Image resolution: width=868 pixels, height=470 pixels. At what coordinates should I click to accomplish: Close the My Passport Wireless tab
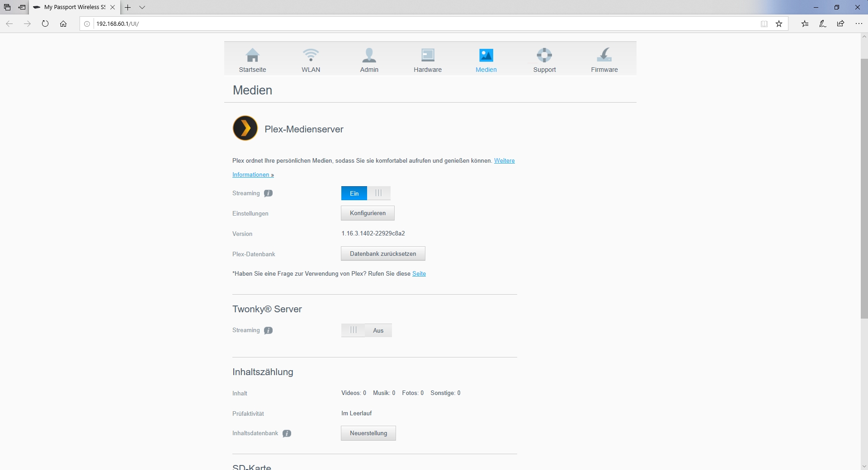coord(113,7)
